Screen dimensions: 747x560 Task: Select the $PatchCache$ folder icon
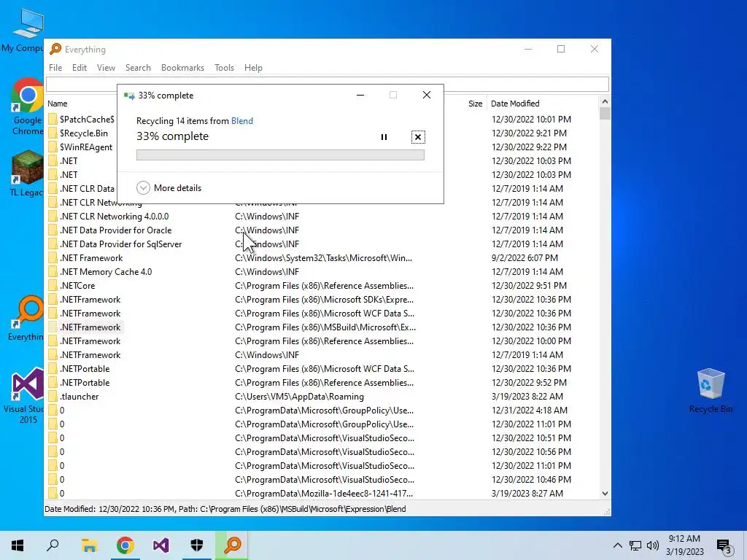click(53, 119)
